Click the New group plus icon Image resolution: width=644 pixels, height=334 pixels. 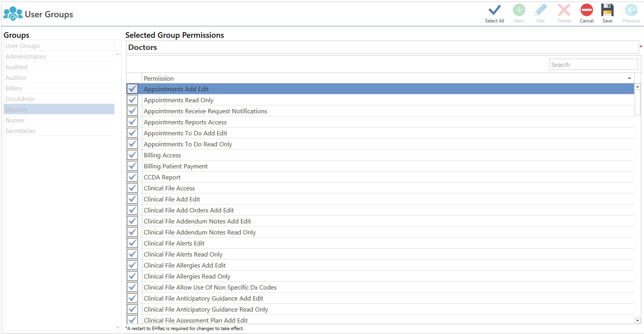pos(519,10)
